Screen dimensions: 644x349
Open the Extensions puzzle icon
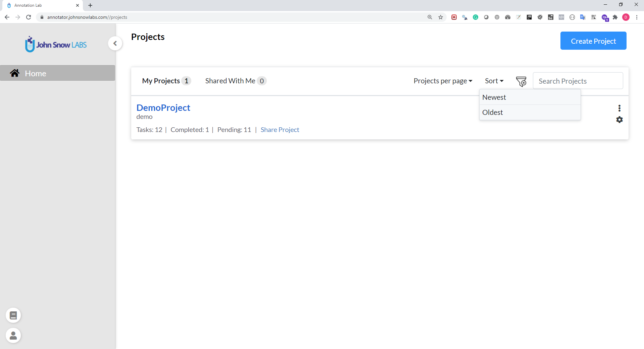(615, 17)
